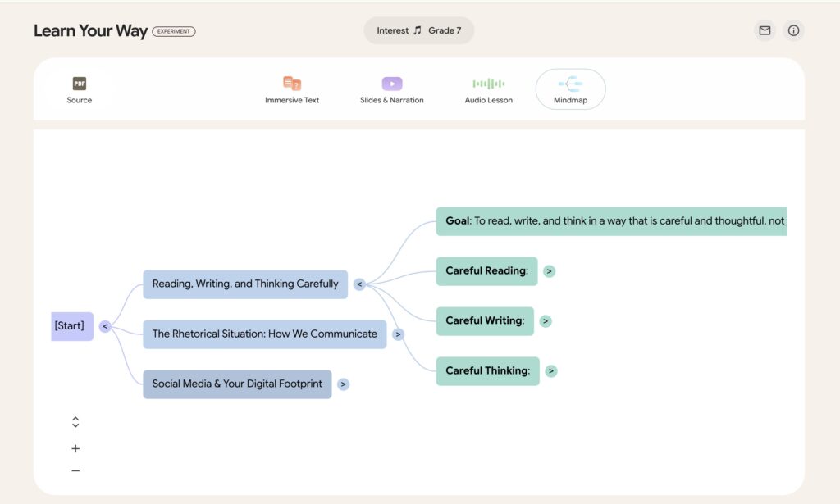Screen dimensions: 840x504
Task: Expand The Rhetorical Situation node arrow
Action: coord(398,334)
